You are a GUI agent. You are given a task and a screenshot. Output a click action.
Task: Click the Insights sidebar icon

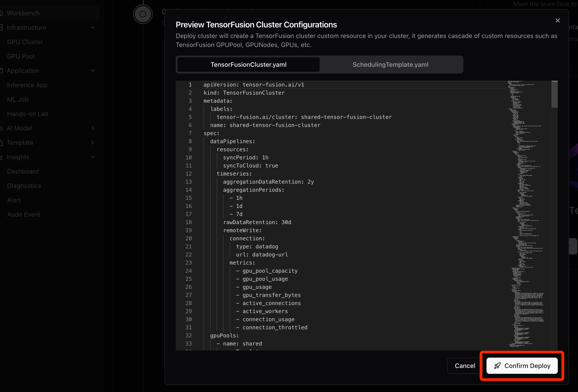pos(1,157)
